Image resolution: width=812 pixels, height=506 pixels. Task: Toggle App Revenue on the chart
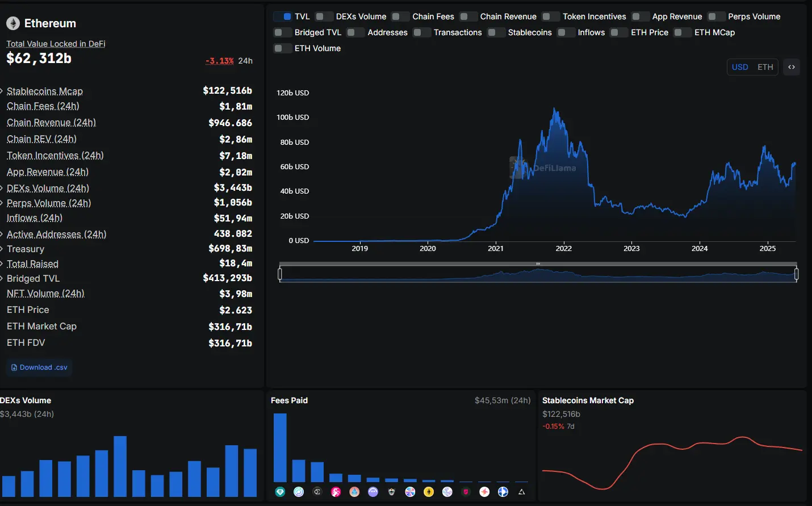point(641,16)
